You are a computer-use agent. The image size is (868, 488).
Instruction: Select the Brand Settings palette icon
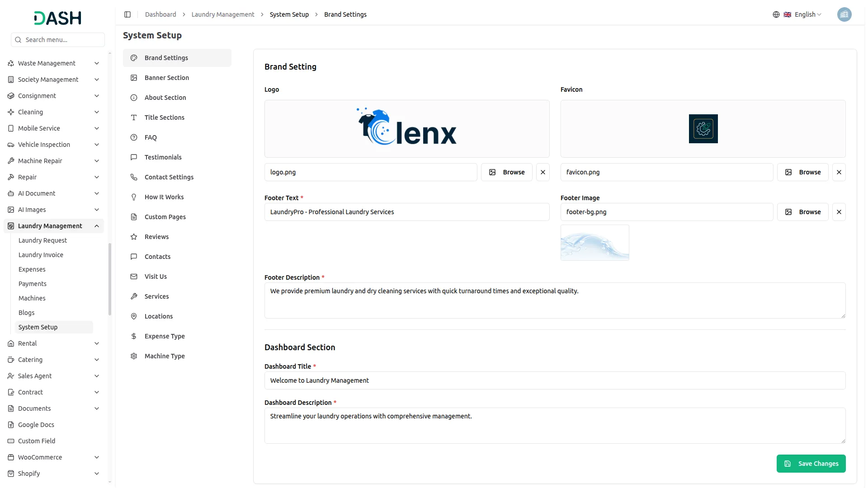[x=133, y=58]
